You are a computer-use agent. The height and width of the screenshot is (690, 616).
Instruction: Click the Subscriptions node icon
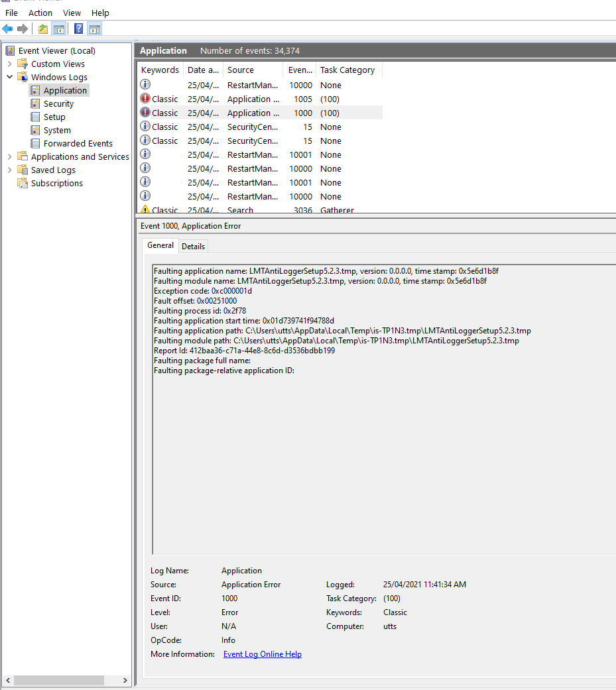(23, 184)
